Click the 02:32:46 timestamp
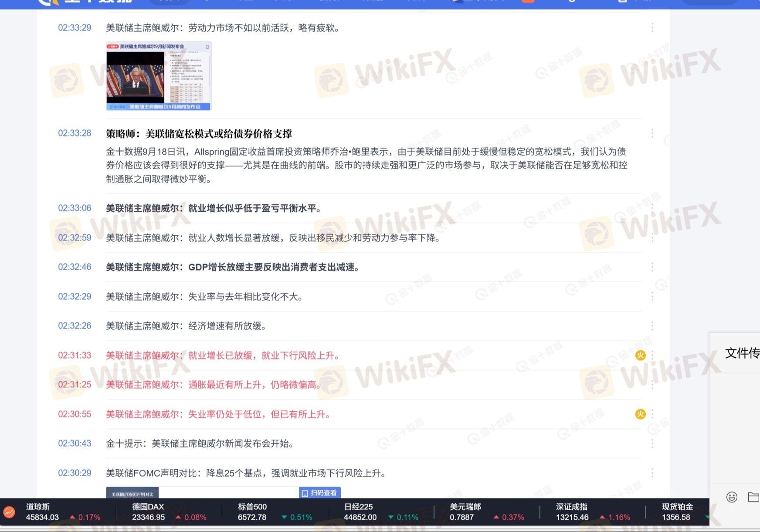The height and width of the screenshot is (532, 760). pos(75,267)
